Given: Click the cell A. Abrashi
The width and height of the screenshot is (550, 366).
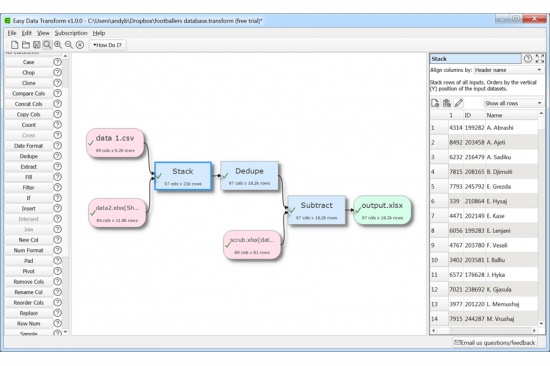Looking at the screenshot, I should (x=511, y=128).
